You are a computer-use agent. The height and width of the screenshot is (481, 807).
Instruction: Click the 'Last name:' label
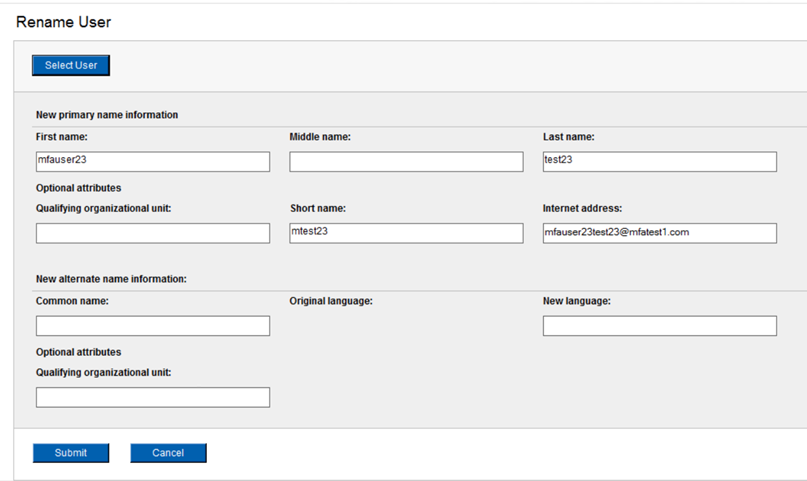click(x=569, y=137)
